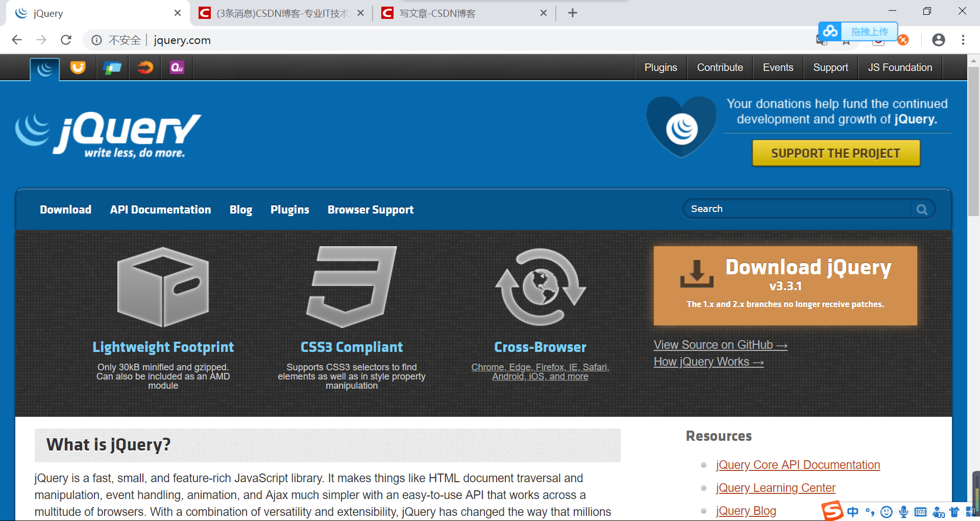Open View Source on GitHub link
The height and width of the screenshot is (521, 980).
pos(720,345)
